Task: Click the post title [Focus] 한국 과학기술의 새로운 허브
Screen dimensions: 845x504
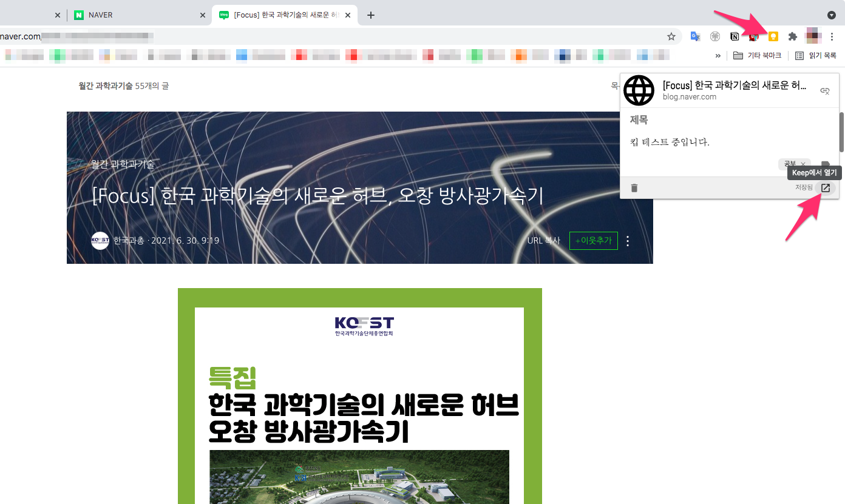Action: 317,196
